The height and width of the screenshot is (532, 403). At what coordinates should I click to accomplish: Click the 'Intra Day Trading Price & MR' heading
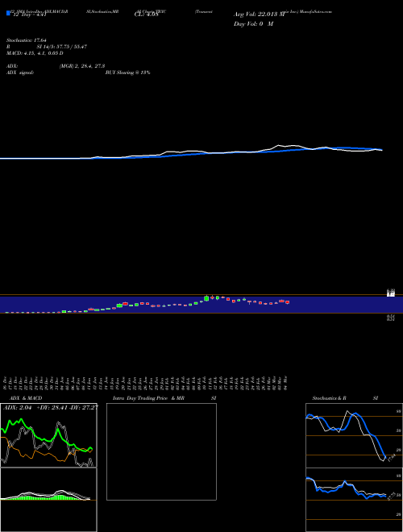coord(148,398)
